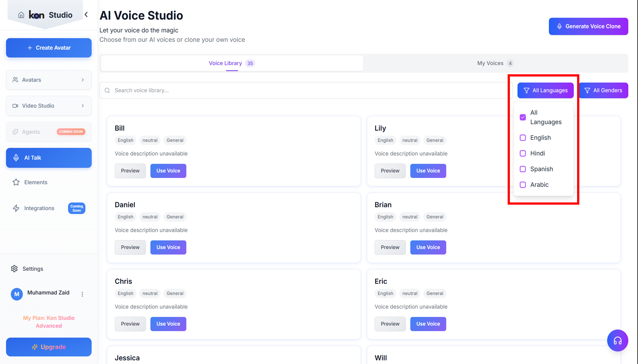Open Settings via the gear icon

(x=14, y=269)
